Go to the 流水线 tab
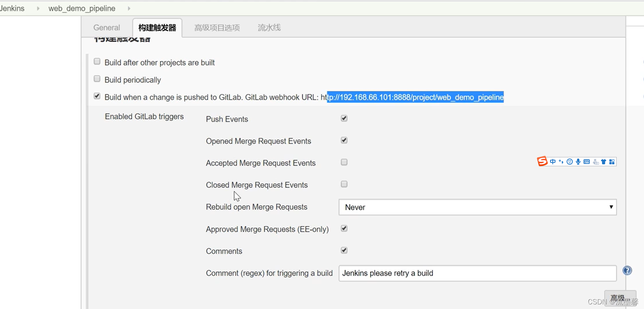This screenshot has height=309, width=644. [x=269, y=28]
